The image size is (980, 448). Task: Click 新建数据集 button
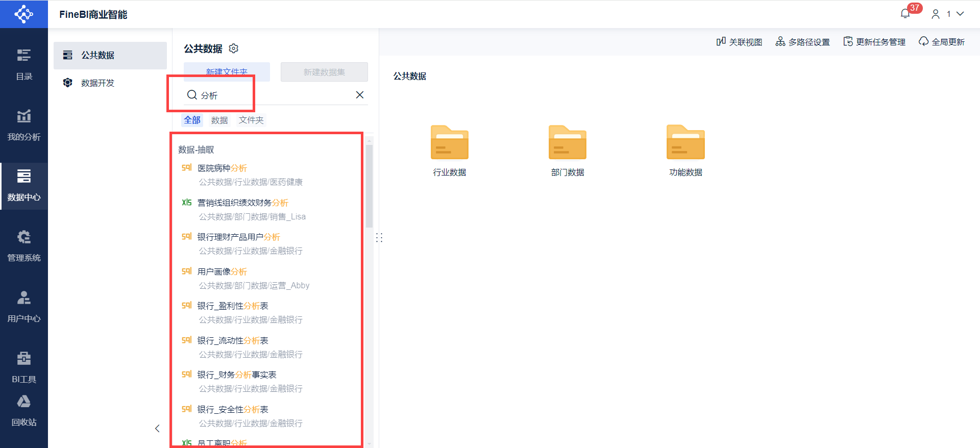(324, 72)
